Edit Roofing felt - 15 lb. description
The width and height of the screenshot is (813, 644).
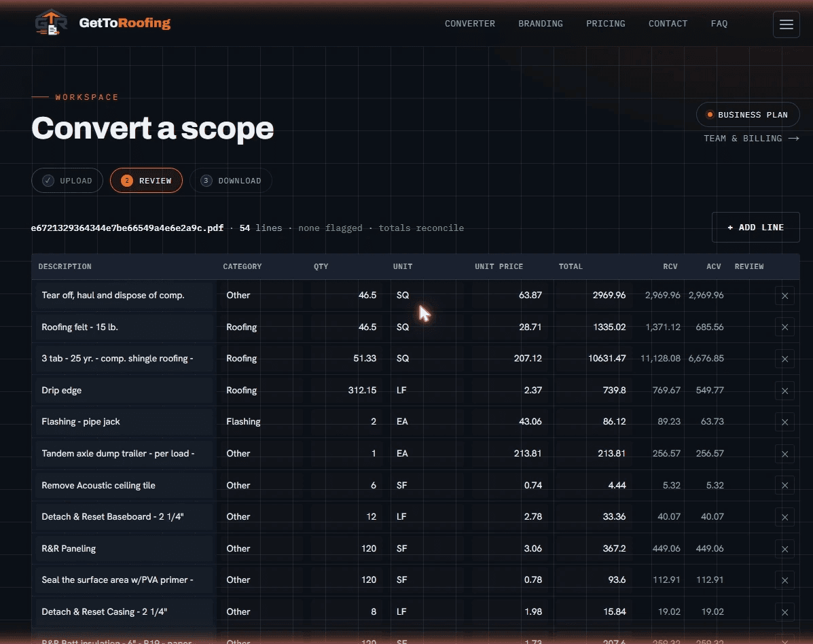(x=124, y=327)
